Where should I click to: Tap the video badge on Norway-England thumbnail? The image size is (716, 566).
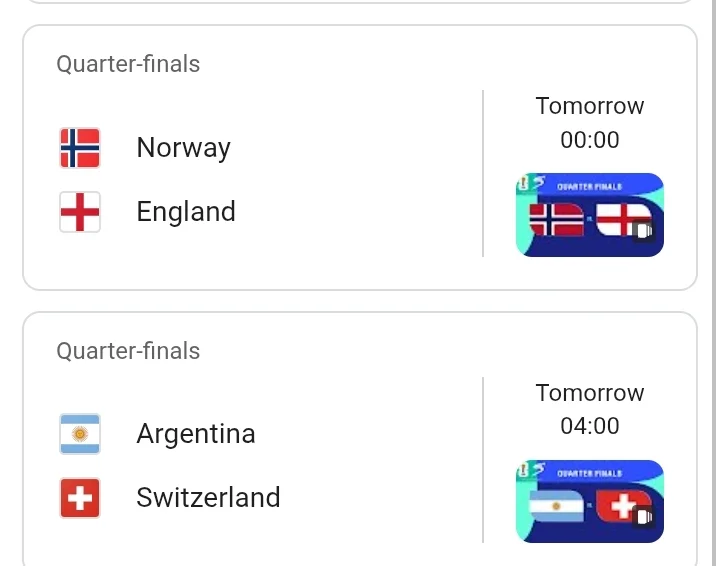(x=644, y=231)
